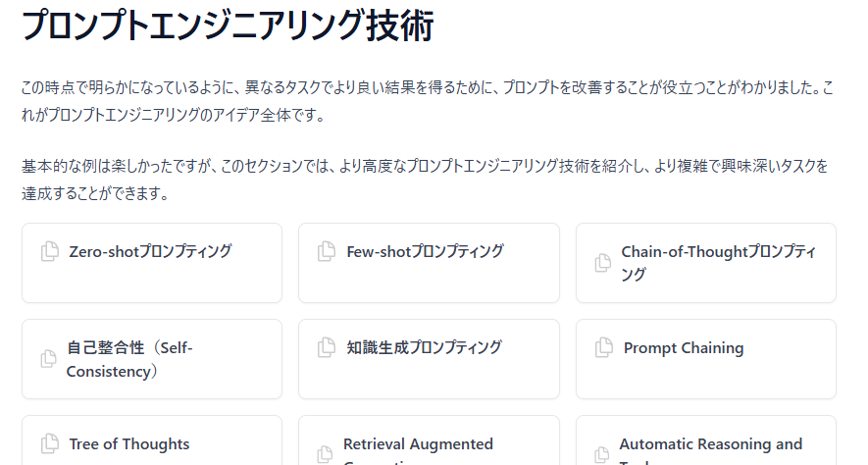
Task: Open the Tree of Thoughts link
Action: pyautogui.click(x=129, y=444)
